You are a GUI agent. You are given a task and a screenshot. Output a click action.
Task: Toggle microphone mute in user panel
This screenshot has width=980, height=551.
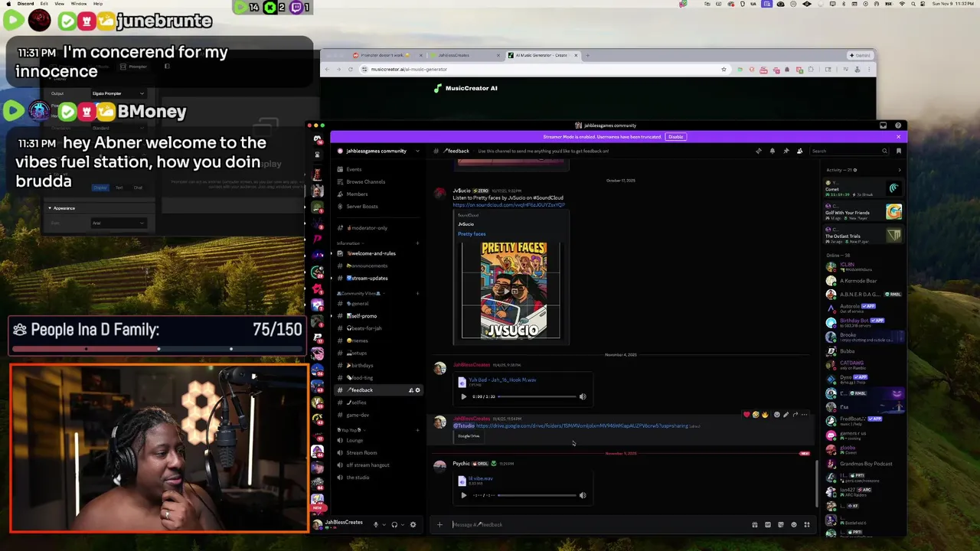[x=375, y=524]
